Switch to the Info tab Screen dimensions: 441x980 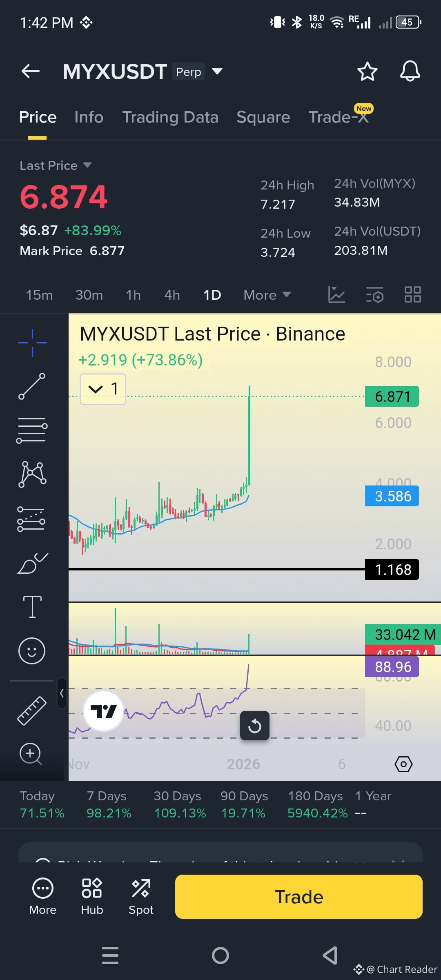(89, 117)
